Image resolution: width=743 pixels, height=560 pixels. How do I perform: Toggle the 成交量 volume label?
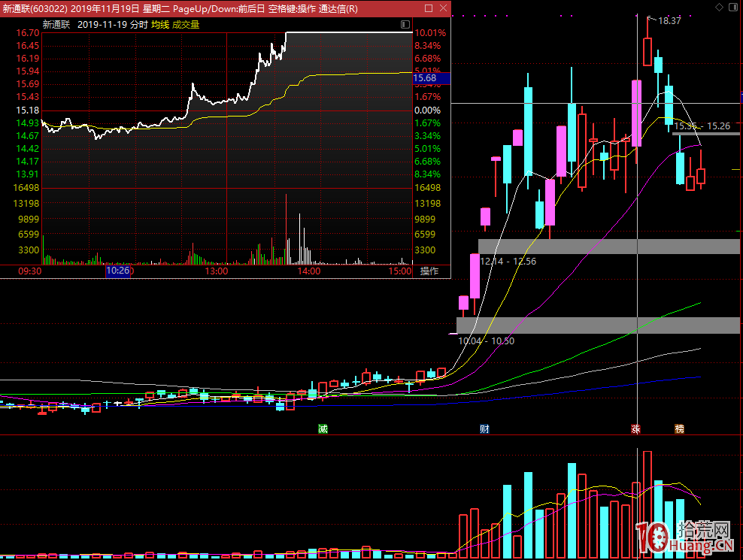point(185,24)
